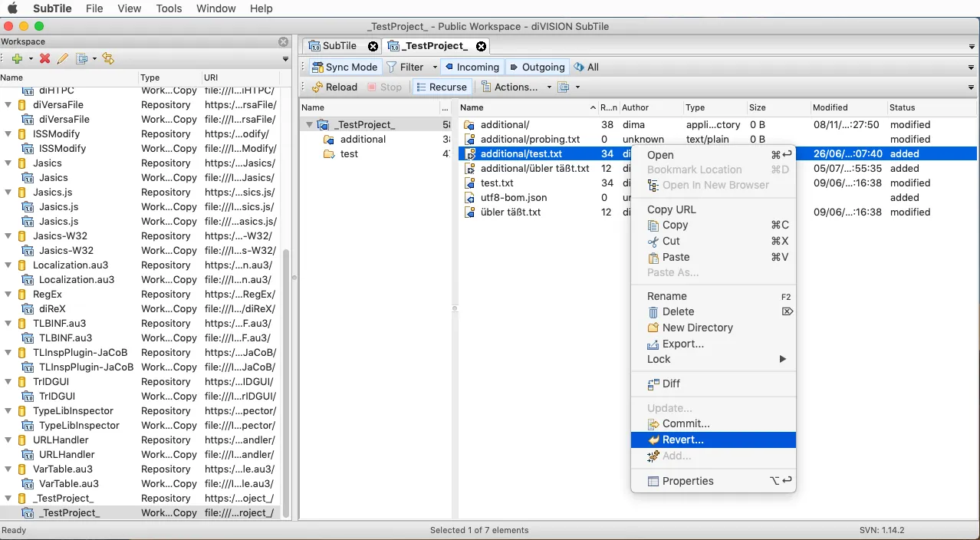Image resolution: width=980 pixels, height=540 pixels.
Task: Toggle Sync Mode on or off
Action: pyautogui.click(x=344, y=67)
